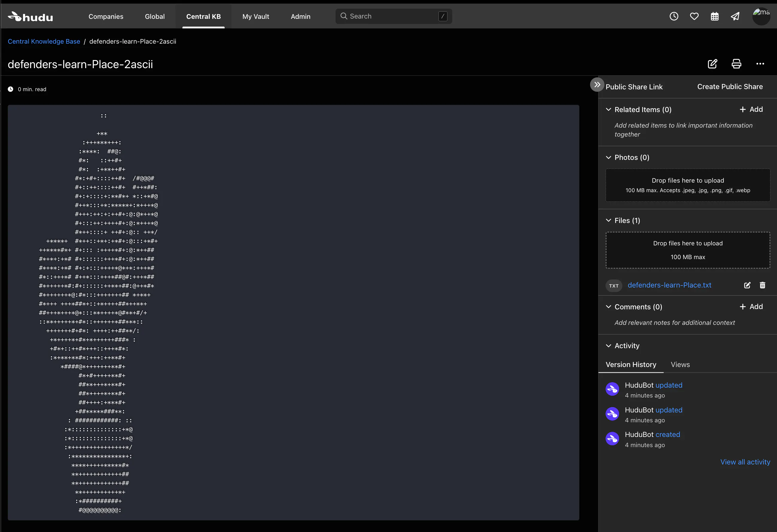Collapse the Related Items section
This screenshot has height=532, width=777.
click(x=609, y=110)
